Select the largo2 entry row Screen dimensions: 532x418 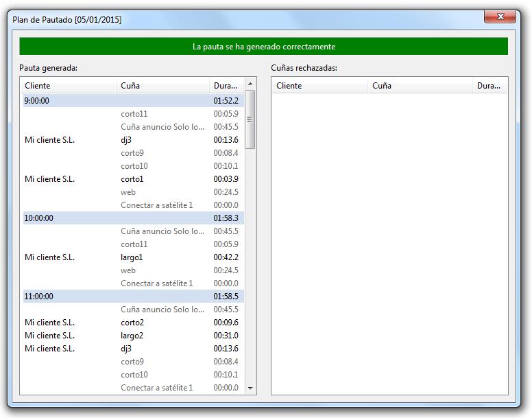(x=132, y=336)
